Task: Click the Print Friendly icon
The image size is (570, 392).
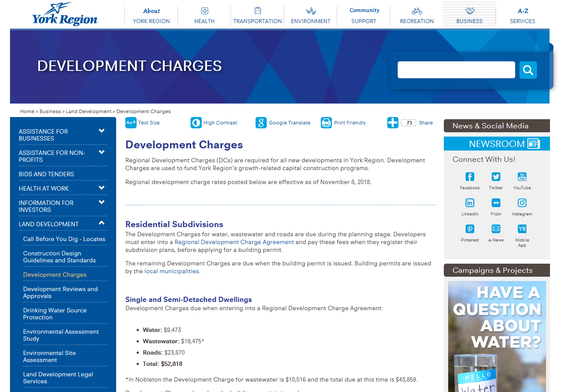Action: point(326,123)
